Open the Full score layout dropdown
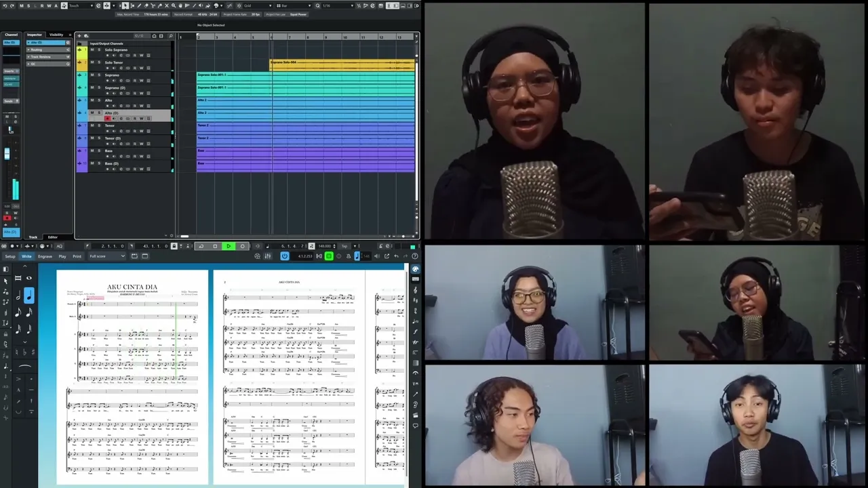Screen dimensions: 868x488 coord(107,256)
